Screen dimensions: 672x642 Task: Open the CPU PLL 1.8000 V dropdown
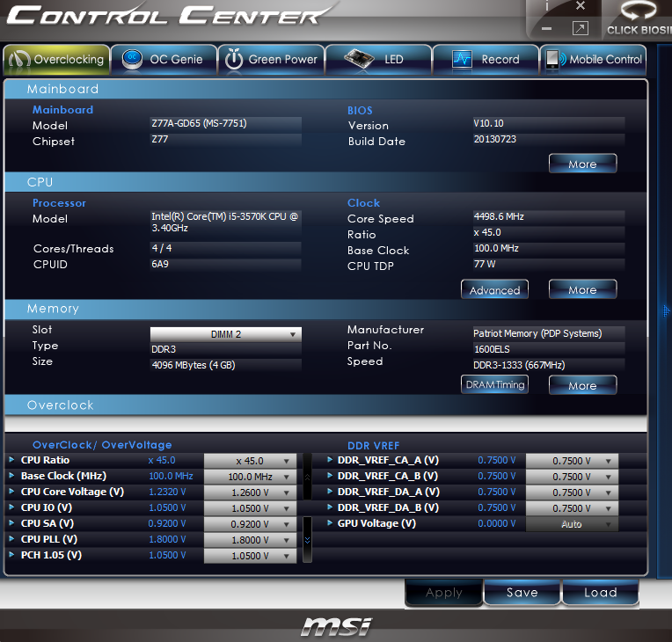[251, 540]
